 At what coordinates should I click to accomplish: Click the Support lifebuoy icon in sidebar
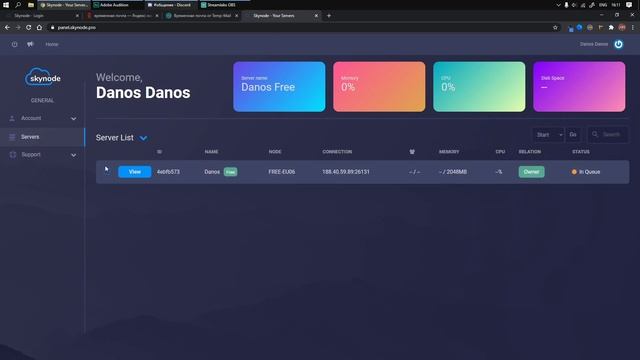coord(13,155)
